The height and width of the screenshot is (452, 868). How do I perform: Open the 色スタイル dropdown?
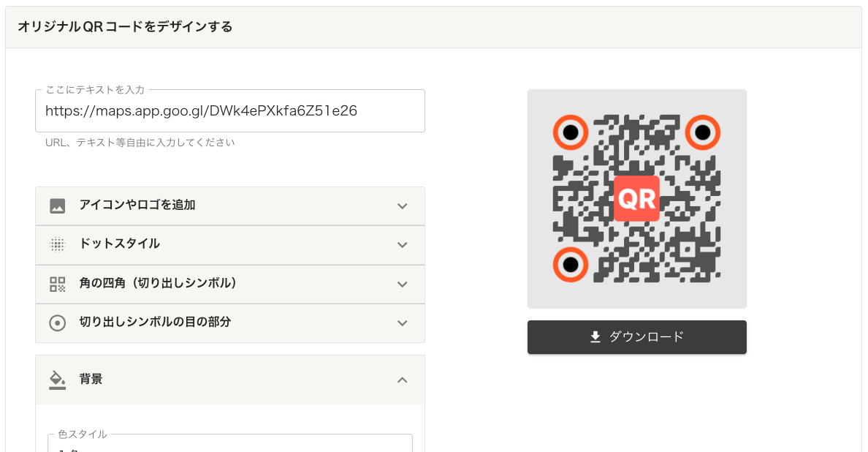[x=230, y=445]
